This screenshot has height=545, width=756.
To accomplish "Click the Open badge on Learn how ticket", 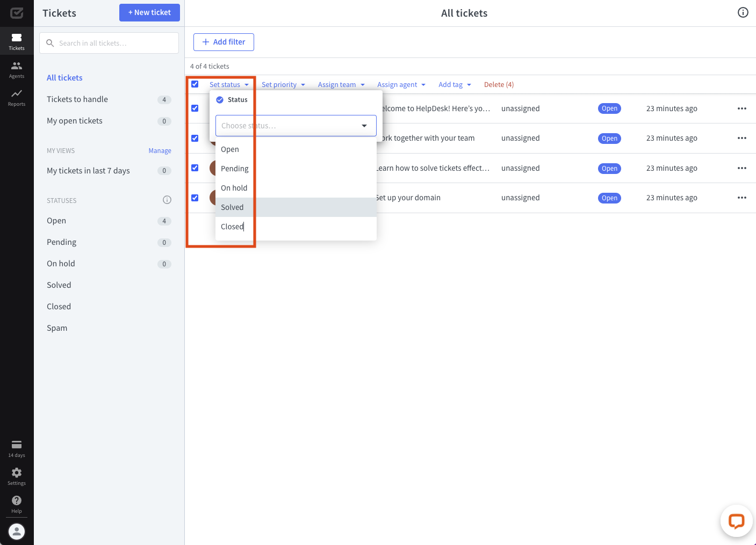I will pos(609,168).
